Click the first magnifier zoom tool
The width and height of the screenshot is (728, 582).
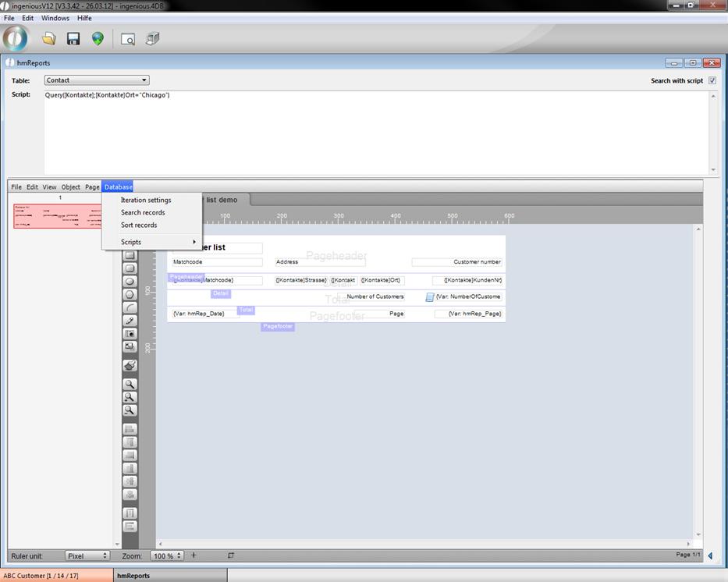coord(130,384)
